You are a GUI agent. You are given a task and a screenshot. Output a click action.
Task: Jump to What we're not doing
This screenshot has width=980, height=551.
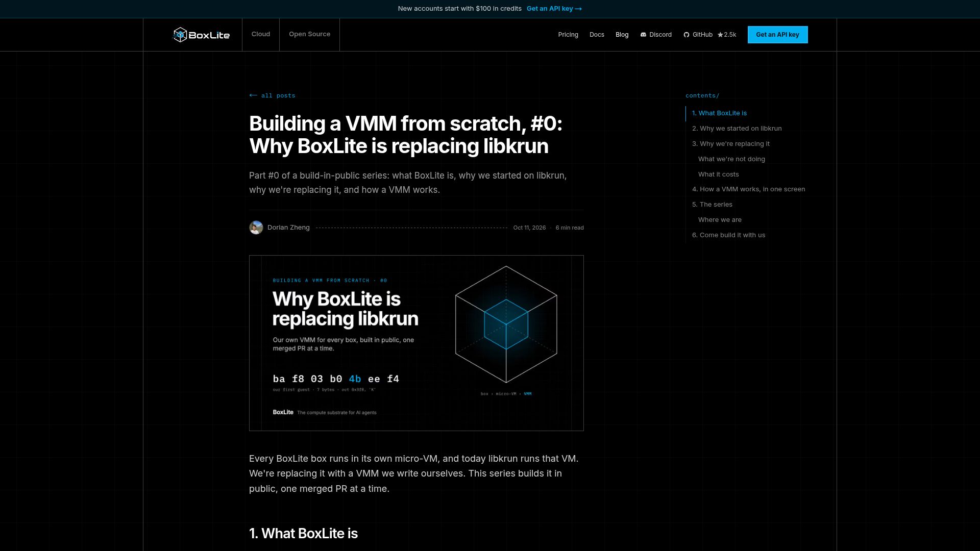click(x=731, y=159)
